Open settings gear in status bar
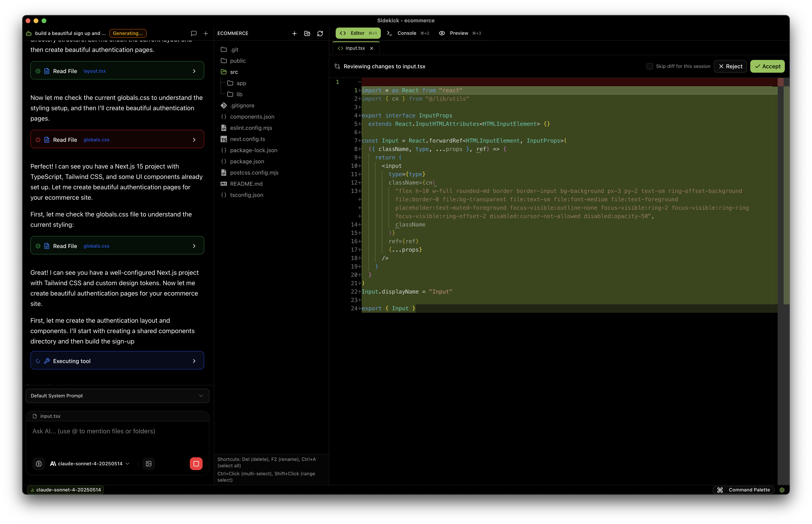The width and height of the screenshot is (812, 524). [x=782, y=490]
